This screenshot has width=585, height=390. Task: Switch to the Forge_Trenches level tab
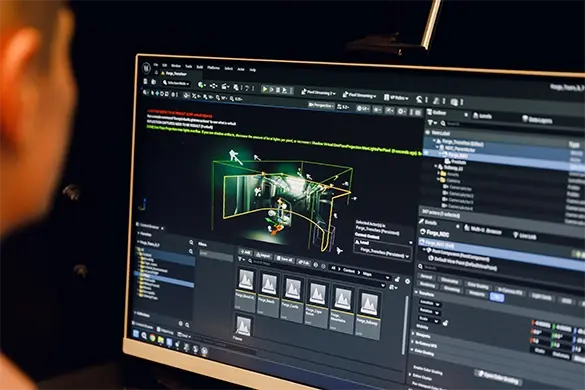pyautogui.click(x=175, y=74)
